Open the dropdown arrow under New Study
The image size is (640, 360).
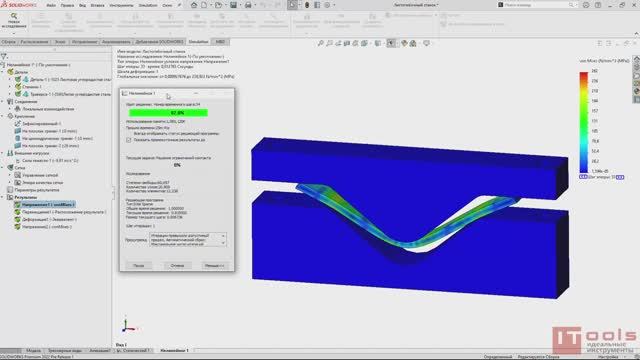14,33
